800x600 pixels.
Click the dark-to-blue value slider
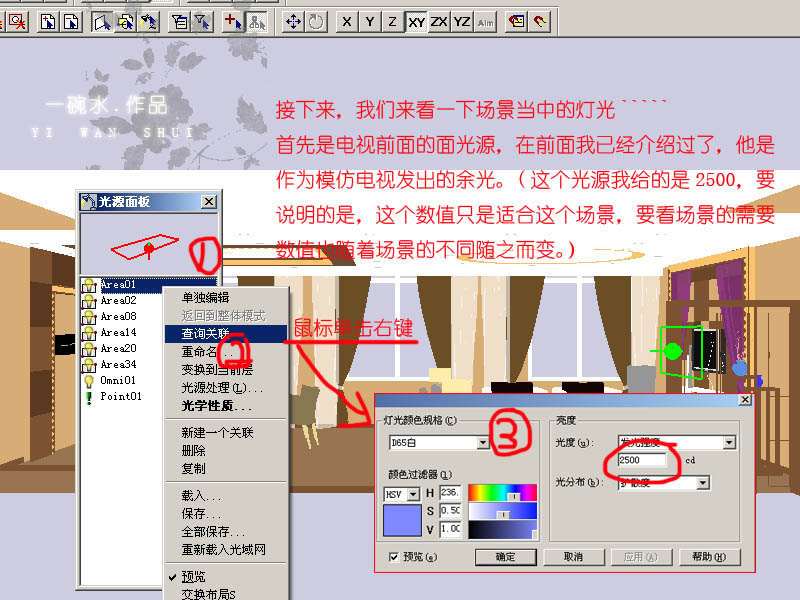[x=503, y=530]
